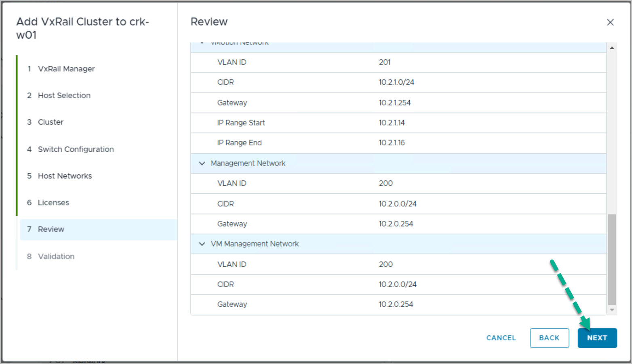Close the Add VxRail Cluster dialog

[x=610, y=23]
